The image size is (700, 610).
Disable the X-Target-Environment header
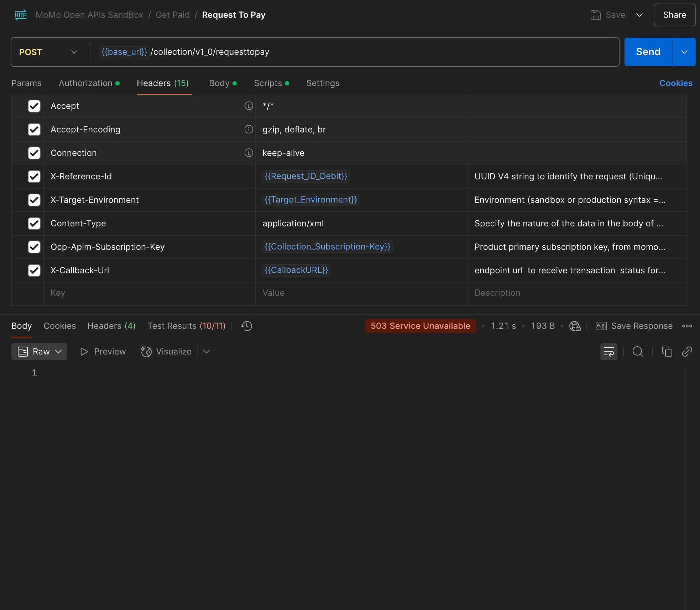(34, 200)
